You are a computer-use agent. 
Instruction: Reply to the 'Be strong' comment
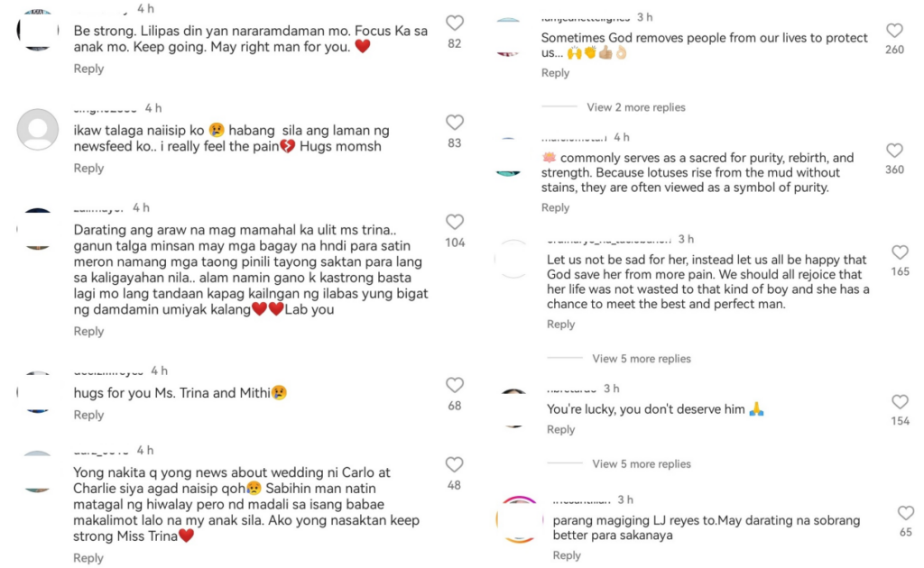88,69
